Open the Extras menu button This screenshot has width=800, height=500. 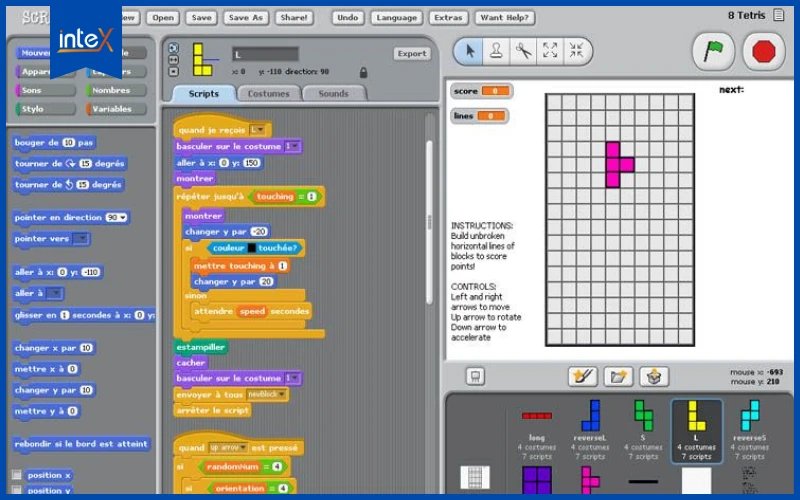tap(448, 17)
